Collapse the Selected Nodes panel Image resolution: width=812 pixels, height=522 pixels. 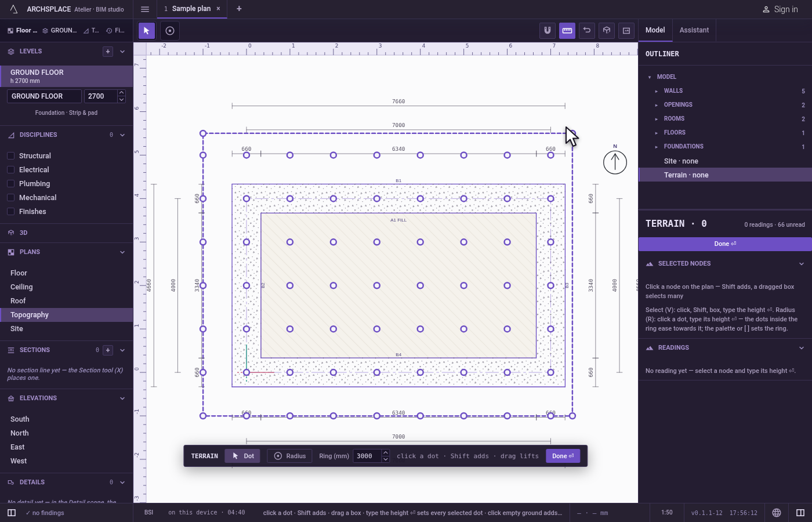point(802,264)
